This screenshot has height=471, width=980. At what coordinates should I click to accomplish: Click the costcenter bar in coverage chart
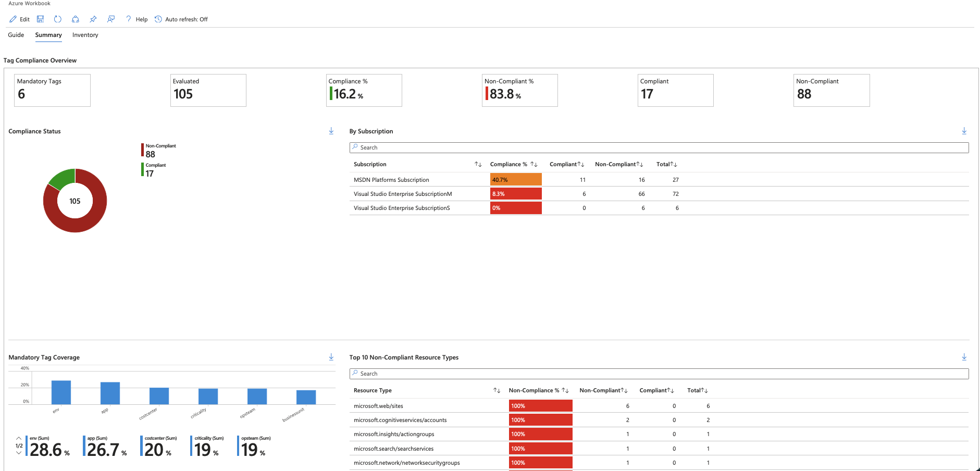[159, 396]
